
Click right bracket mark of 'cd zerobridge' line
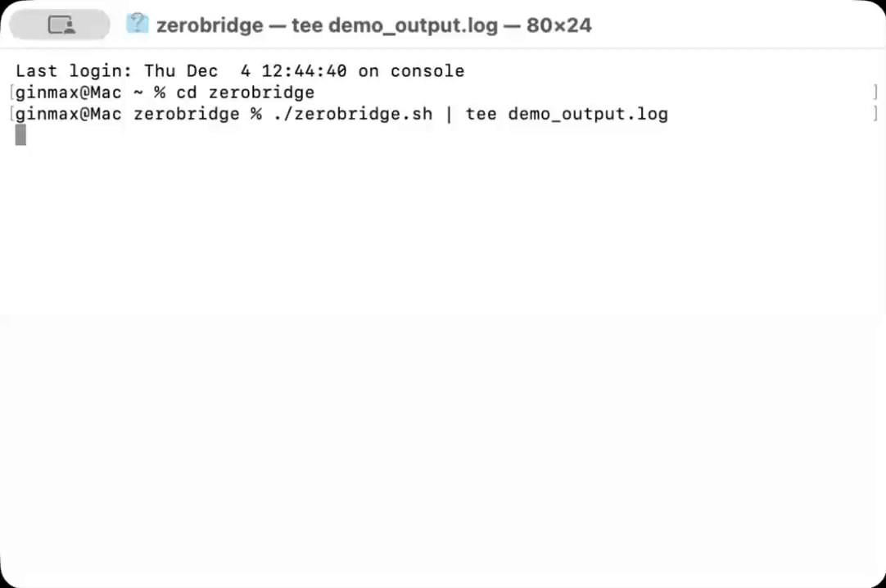[875, 93]
